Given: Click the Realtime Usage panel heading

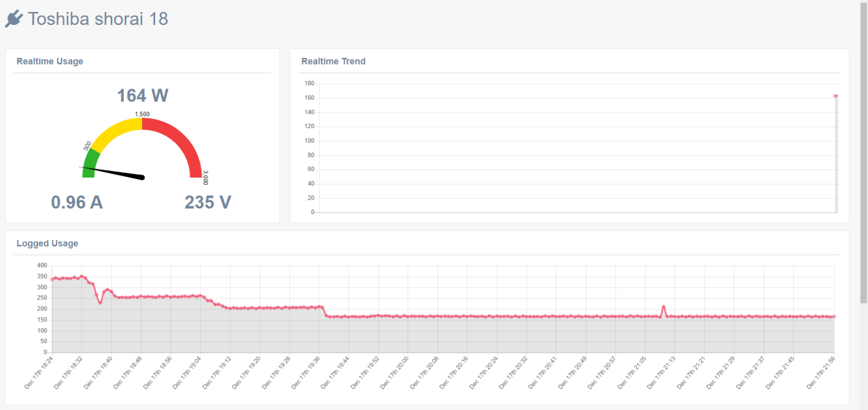Looking at the screenshot, I should 50,61.
